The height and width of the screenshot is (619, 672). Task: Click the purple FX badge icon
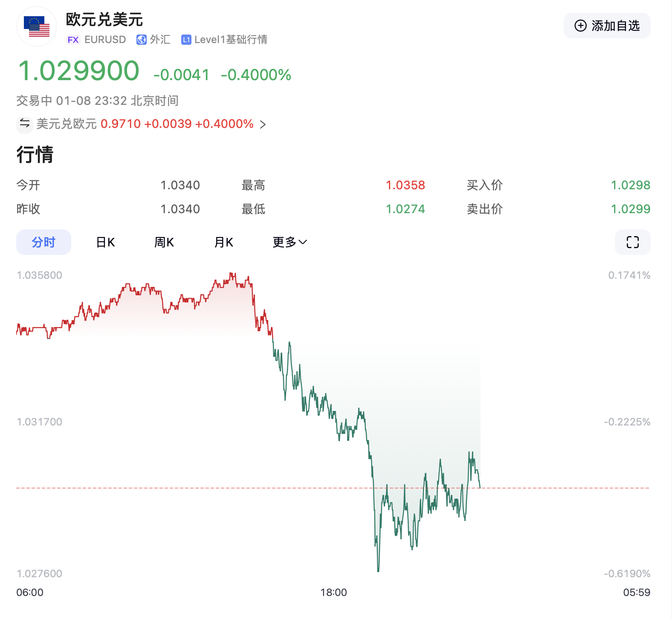pyautogui.click(x=73, y=40)
